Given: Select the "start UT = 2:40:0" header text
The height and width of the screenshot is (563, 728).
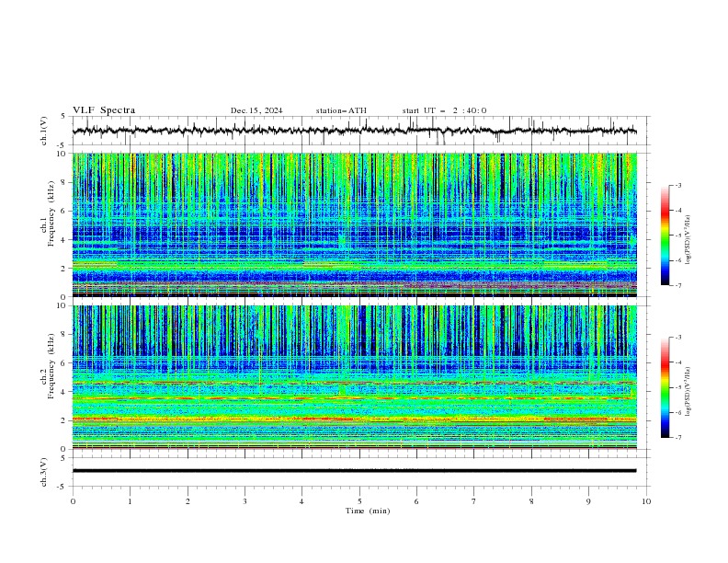Looking at the screenshot, I should click(444, 110).
